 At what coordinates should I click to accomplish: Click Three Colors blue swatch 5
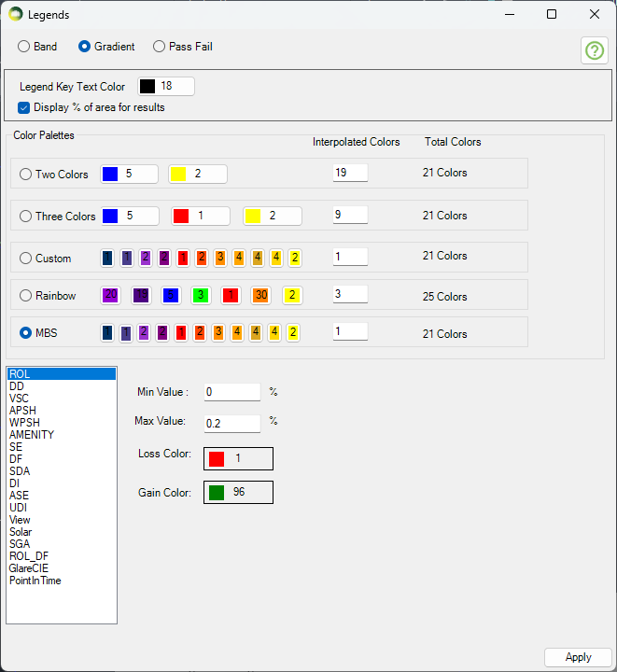(x=131, y=216)
